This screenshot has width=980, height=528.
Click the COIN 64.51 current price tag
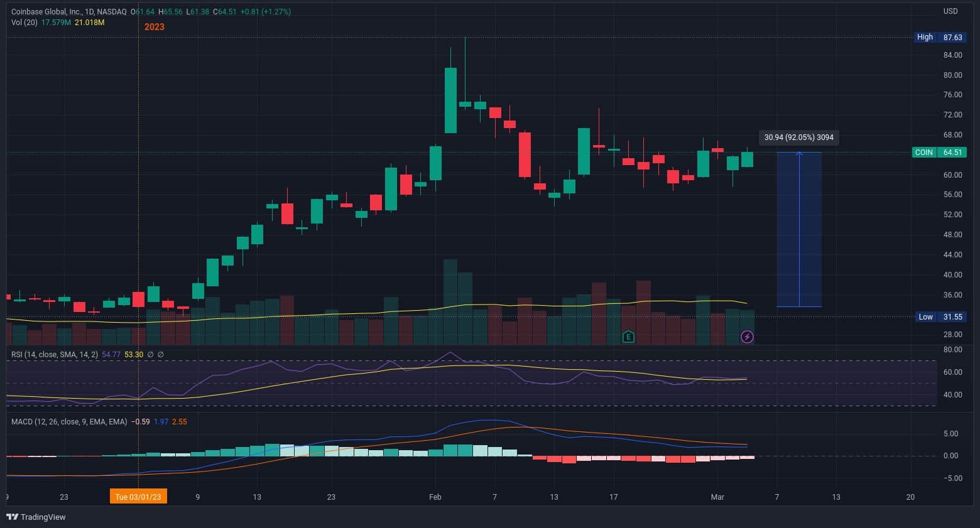tap(939, 153)
